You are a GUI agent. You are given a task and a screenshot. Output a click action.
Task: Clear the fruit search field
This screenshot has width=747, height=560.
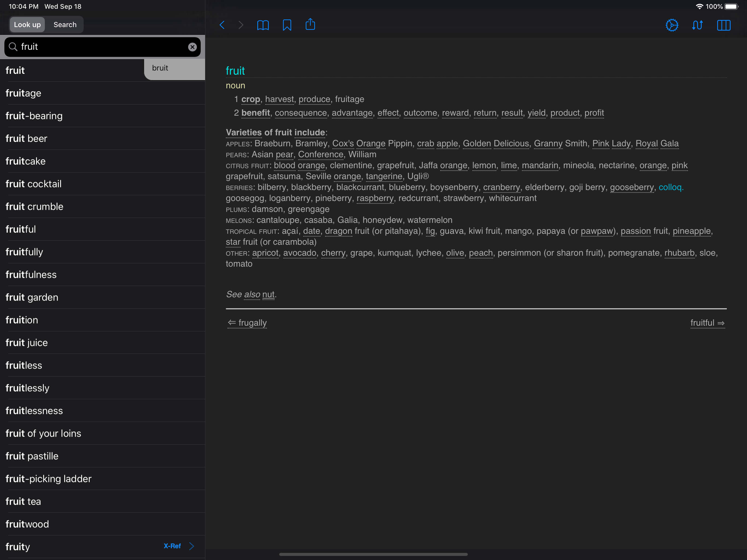[x=192, y=47]
